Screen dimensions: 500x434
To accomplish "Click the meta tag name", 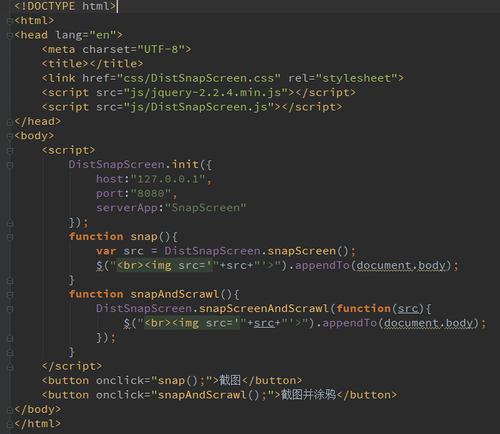I will (x=62, y=49).
